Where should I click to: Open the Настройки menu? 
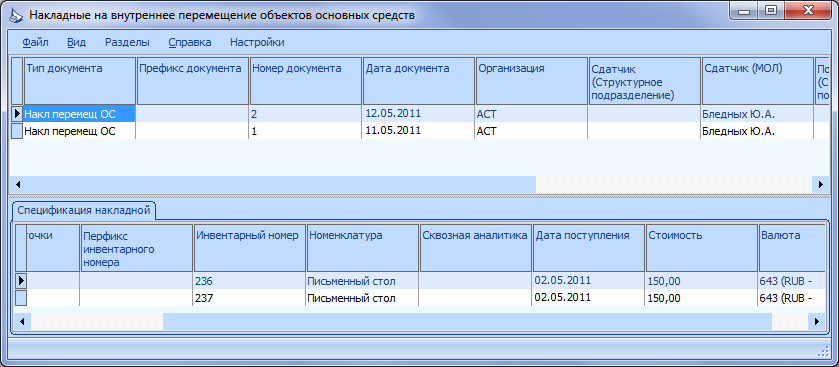point(257,42)
